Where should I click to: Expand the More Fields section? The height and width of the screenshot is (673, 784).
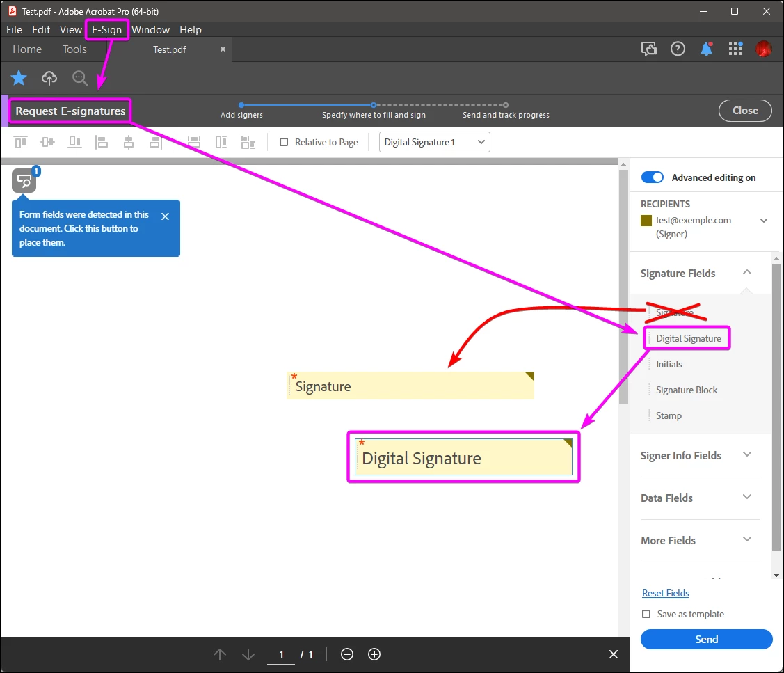[747, 540]
